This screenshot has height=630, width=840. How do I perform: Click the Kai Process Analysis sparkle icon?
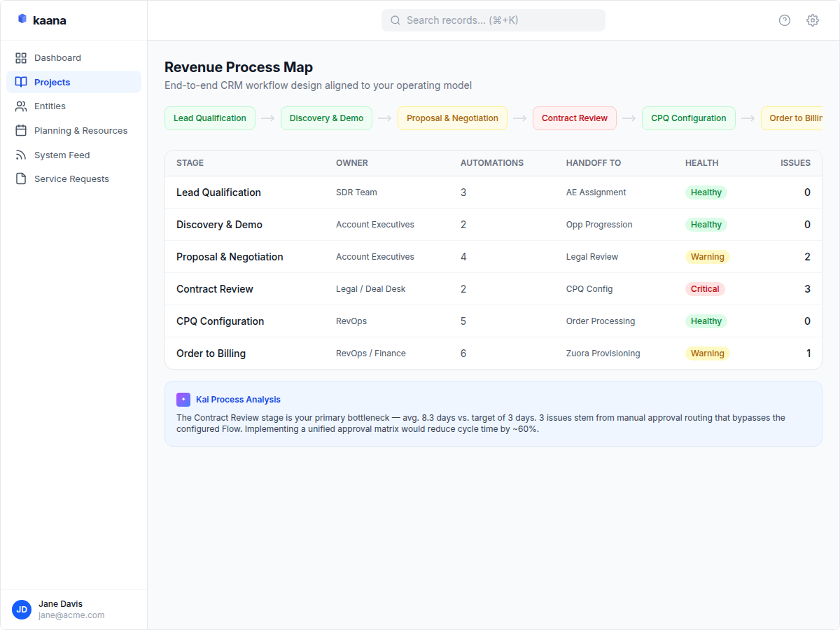pos(183,399)
